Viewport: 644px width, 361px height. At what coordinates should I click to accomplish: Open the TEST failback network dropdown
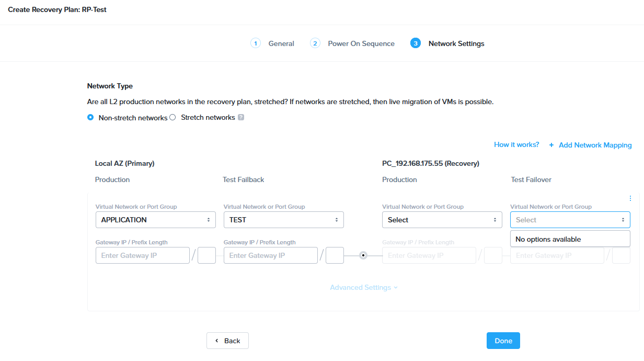284,220
